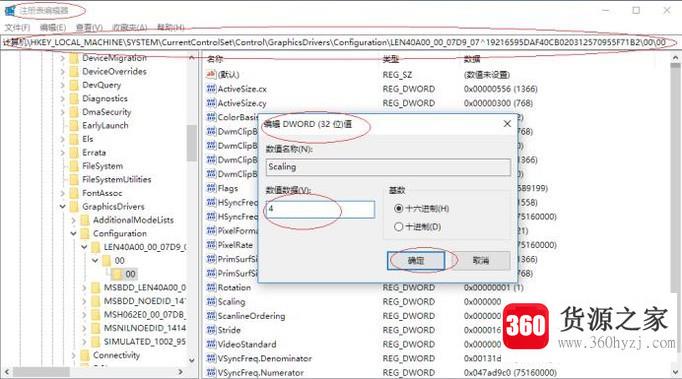Open the 帮助(H) menu

(x=170, y=27)
